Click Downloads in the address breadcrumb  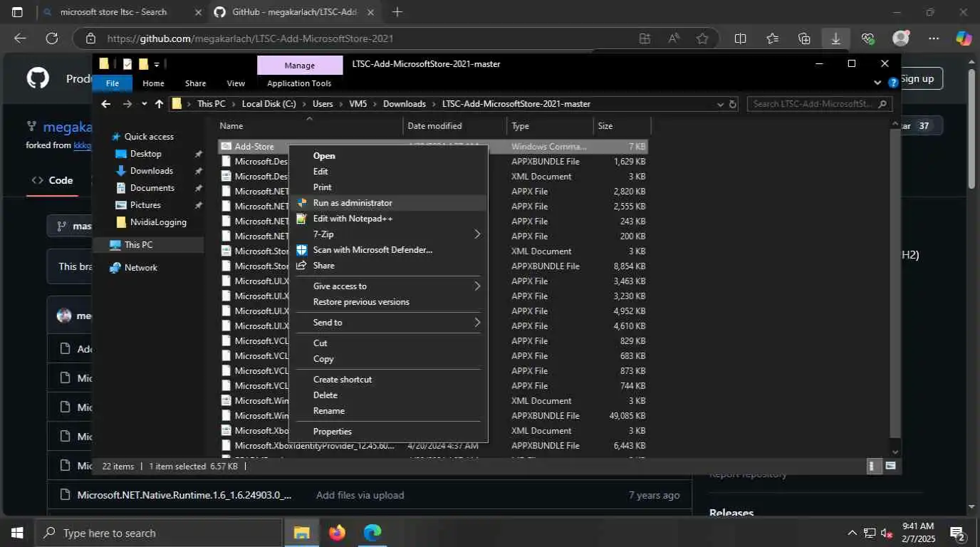coord(404,104)
